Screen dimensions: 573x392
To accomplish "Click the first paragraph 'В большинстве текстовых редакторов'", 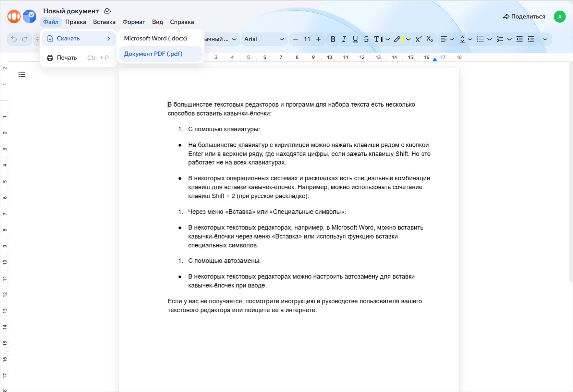I will coord(291,109).
